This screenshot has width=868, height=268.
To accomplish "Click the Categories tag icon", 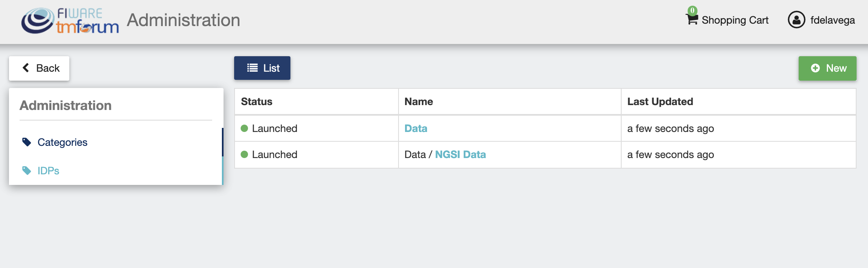I will click(x=27, y=142).
